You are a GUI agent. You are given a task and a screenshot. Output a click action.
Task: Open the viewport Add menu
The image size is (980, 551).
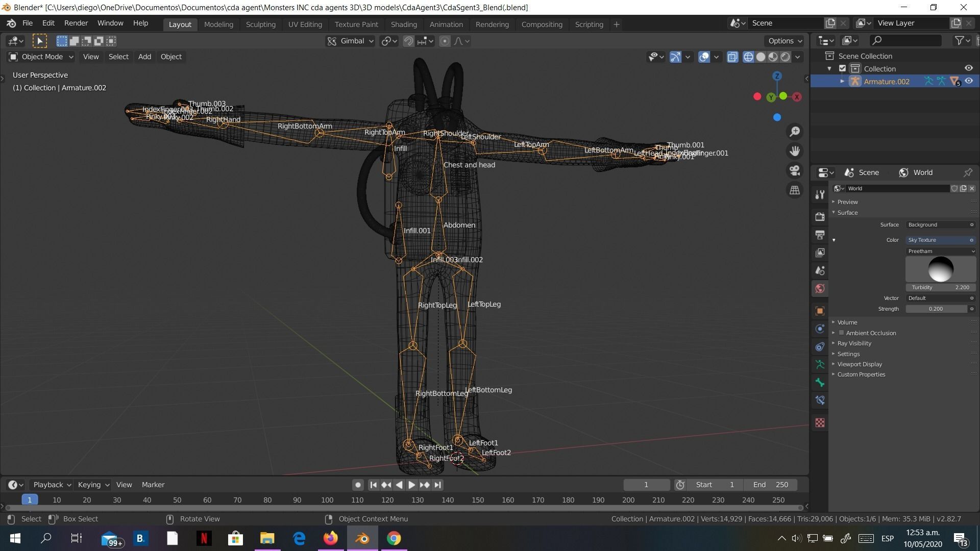pos(144,57)
